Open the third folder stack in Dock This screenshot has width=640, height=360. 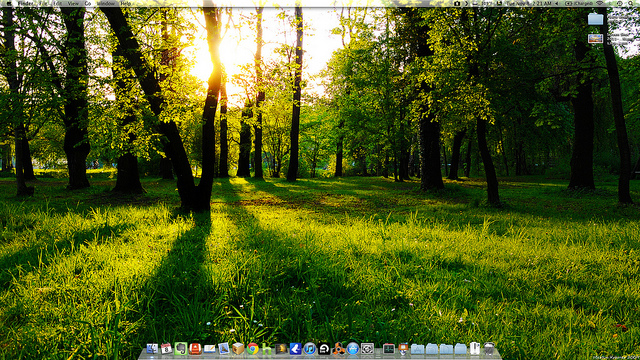click(446, 349)
